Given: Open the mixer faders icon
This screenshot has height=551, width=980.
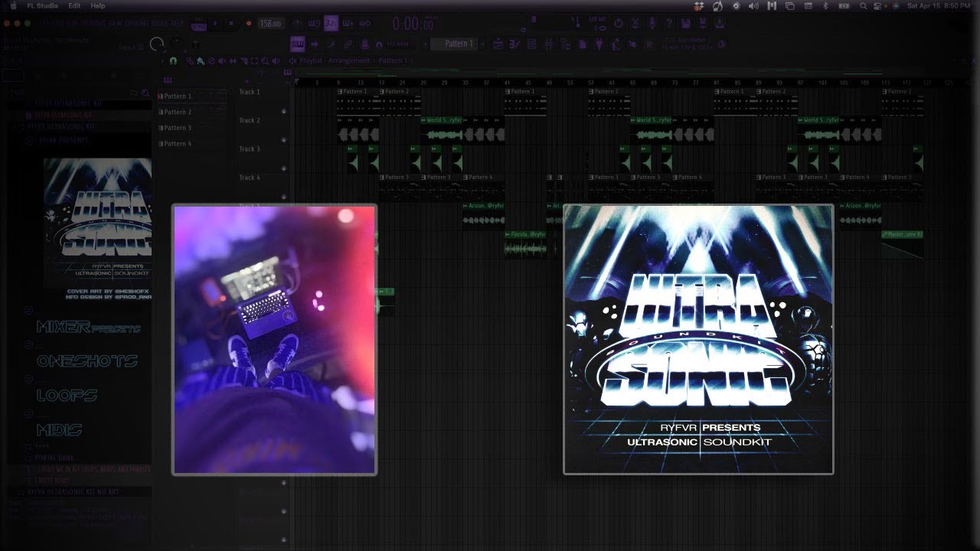Looking at the screenshot, I should pyautogui.click(x=549, y=44).
